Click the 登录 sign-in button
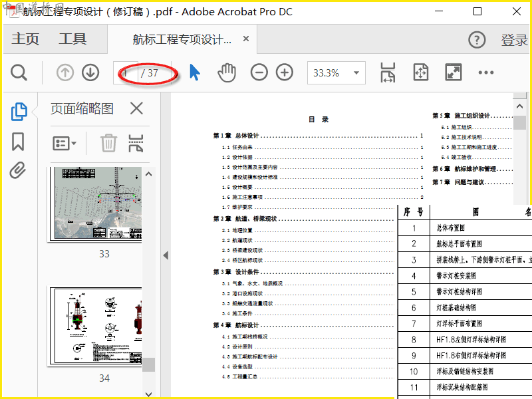The image size is (532, 399). click(x=514, y=40)
